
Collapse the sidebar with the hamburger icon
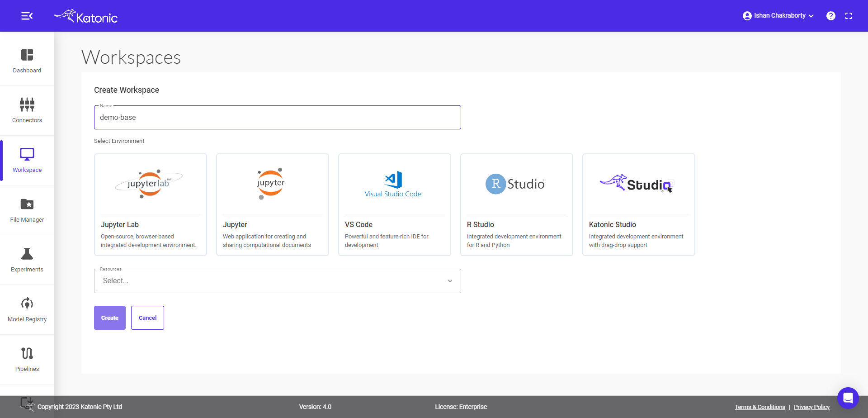(27, 16)
